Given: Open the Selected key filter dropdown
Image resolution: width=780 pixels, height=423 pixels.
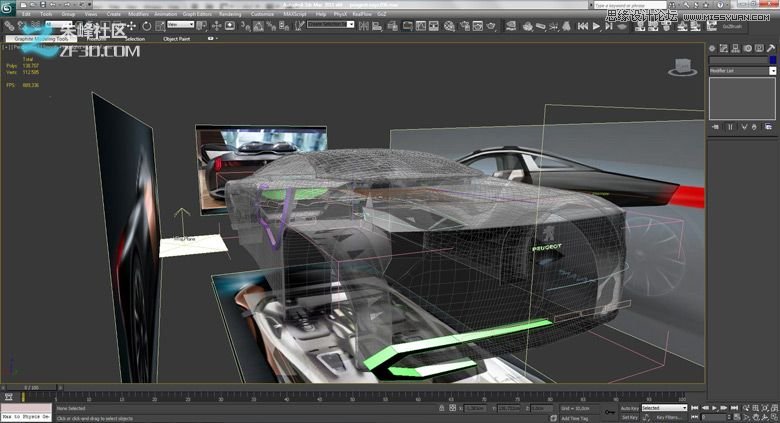Looking at the screenshot, I should coord(664,408).
